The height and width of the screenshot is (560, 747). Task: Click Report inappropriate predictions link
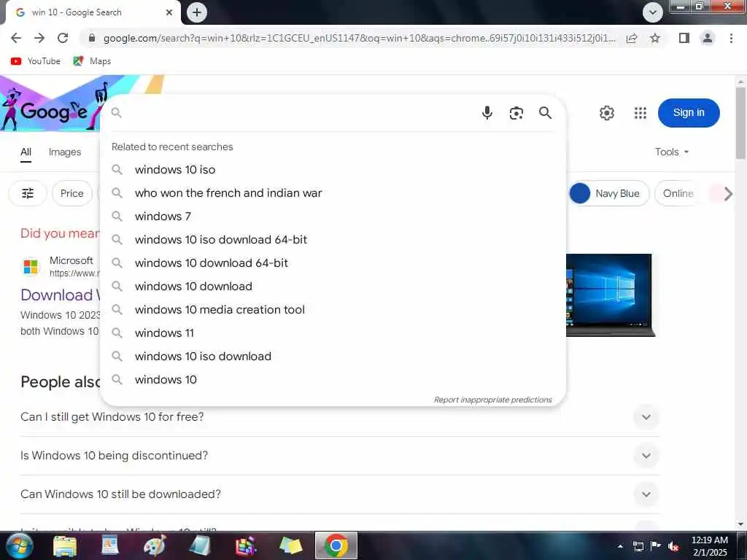492,400
